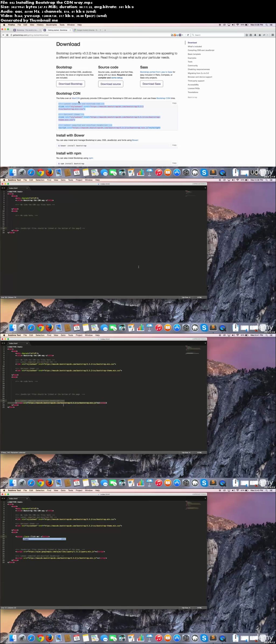Jump to 'What's included' in sidebar
Image resolution: width=276 pixels, height=644 pixels.
click(x=195, y=46)
